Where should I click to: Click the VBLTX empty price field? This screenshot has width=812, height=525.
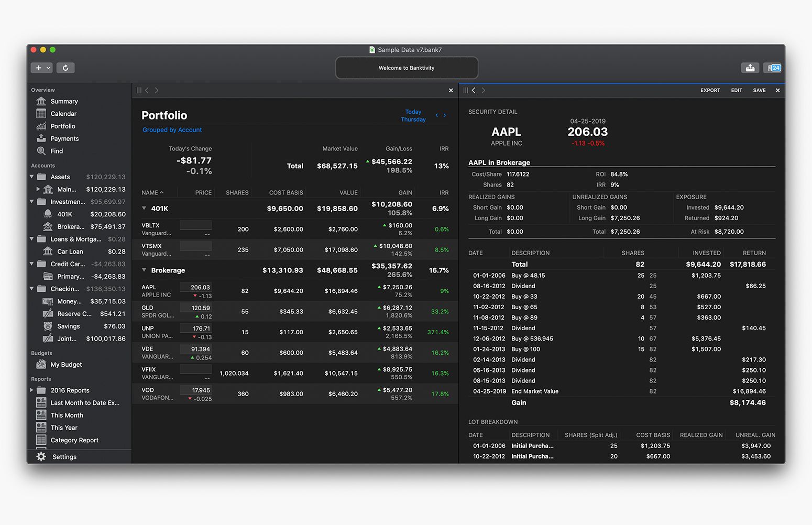(x=196, y=225)
